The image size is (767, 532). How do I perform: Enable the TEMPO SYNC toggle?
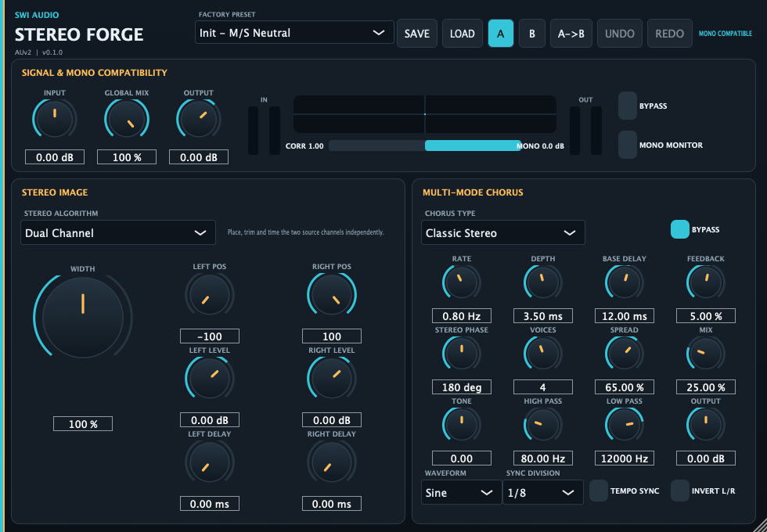598,491
